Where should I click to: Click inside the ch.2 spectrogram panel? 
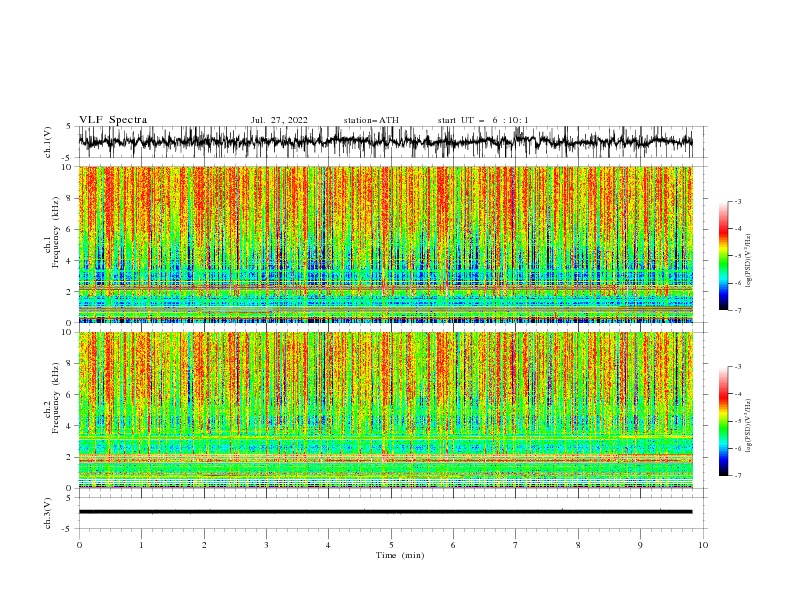click(x=385, y=410)
